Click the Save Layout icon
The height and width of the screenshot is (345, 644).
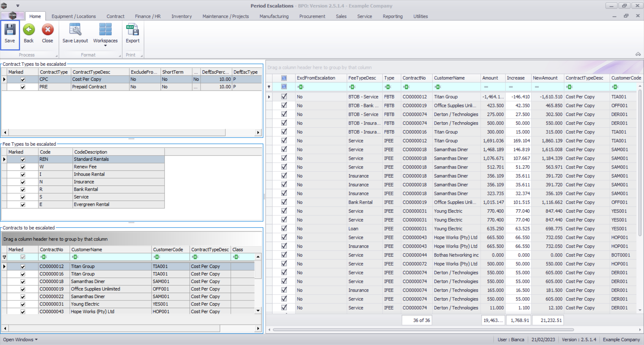[75, 30]
